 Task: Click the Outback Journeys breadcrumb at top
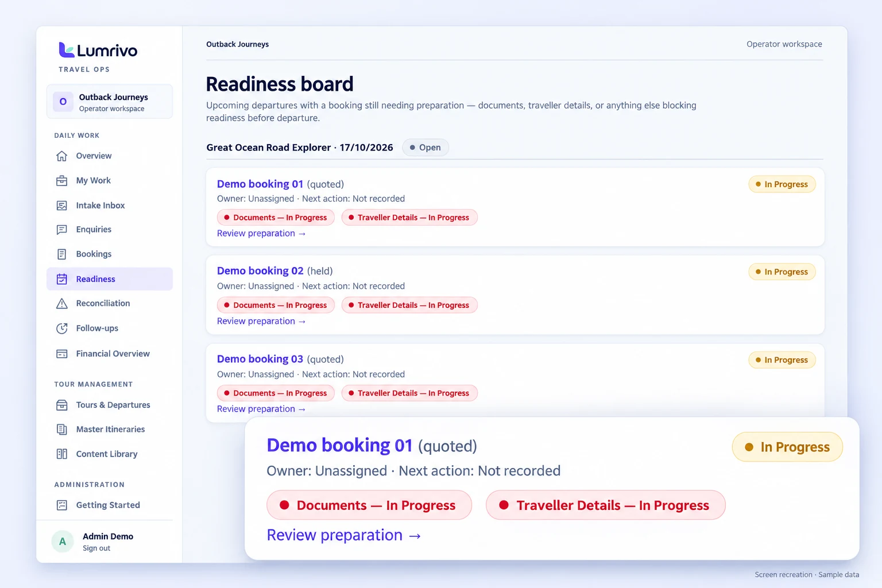pyautogui.click(x=238, y=44)
